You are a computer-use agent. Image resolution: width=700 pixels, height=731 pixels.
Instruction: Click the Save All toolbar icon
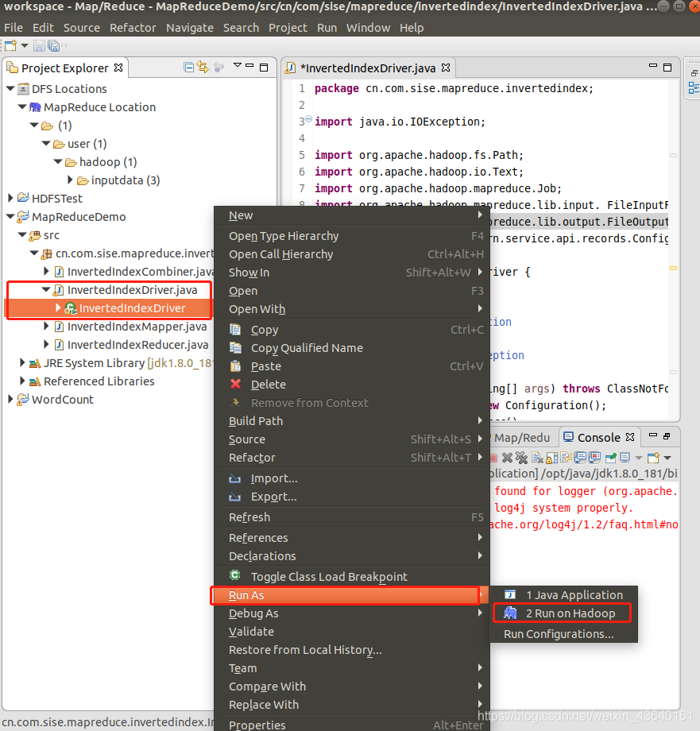54,46
